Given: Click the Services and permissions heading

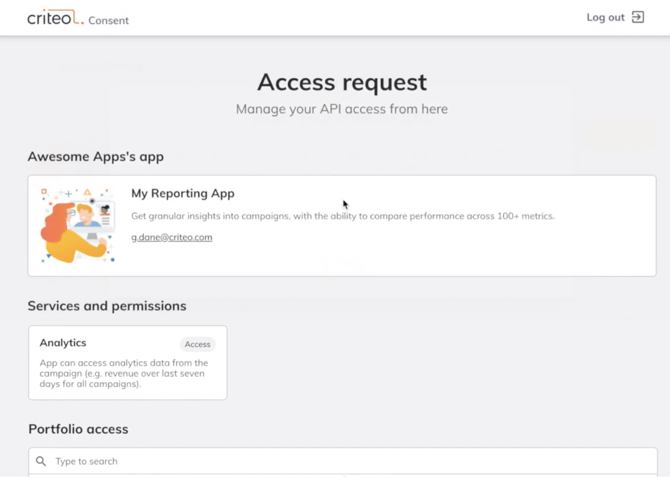Looking at the screenshot, I should tap(107, 306).
